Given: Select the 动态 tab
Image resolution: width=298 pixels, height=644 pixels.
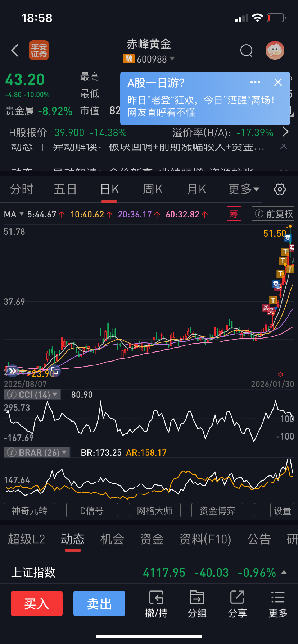Looking at the screenshot, I should tap(72, 539).
